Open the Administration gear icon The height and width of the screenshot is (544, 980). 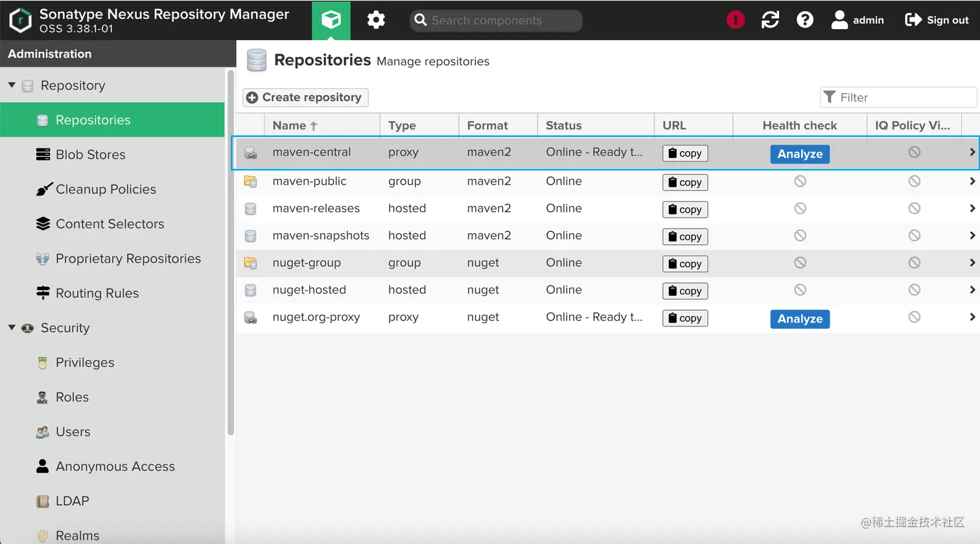click(376, 20)
